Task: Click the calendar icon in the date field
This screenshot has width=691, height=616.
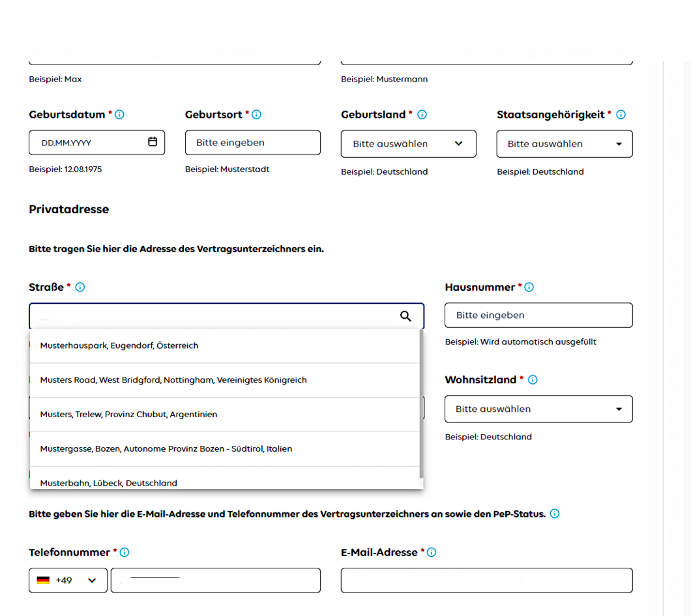Action: point(153,141)
